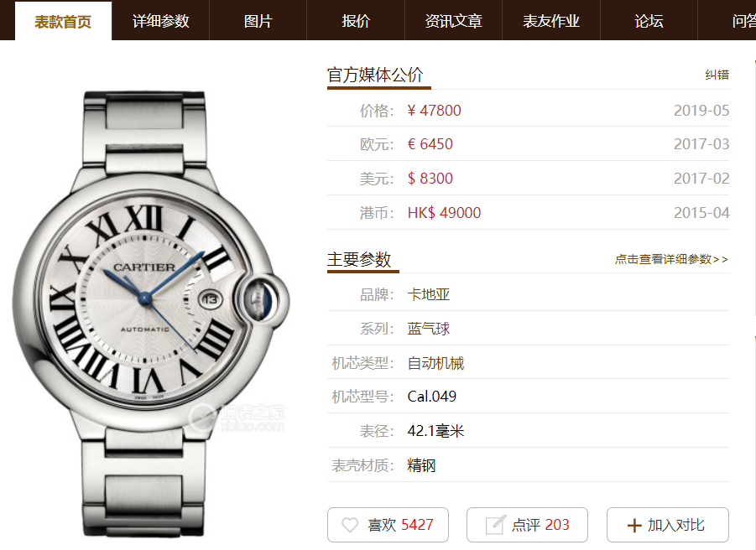Open the 详细参数 tab

tap(160, 21)
